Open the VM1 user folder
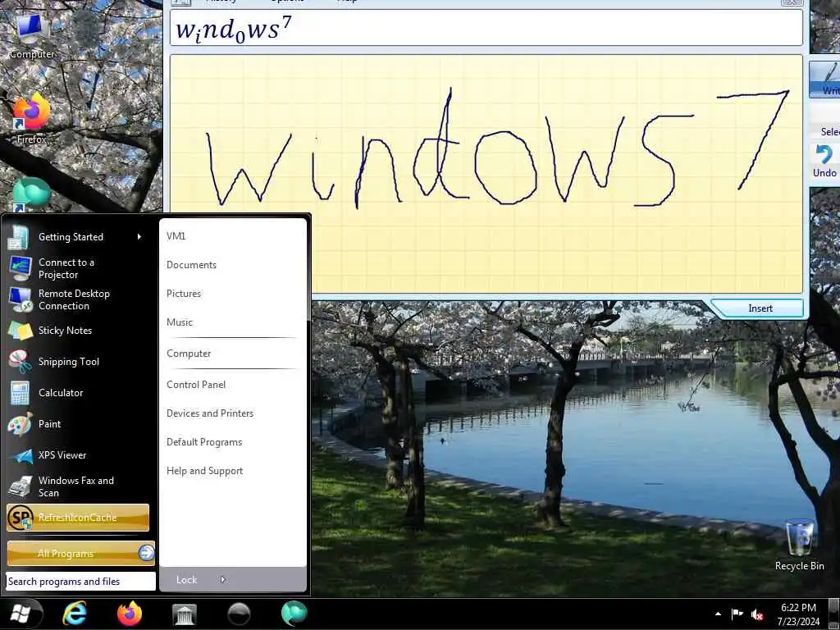 (x=176, y=236)
